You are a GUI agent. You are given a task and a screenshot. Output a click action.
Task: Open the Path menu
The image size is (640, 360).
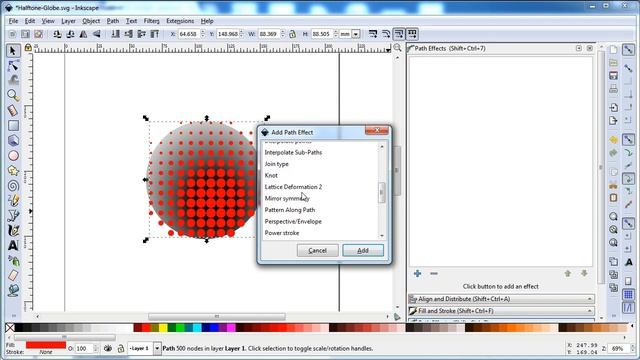113,21
